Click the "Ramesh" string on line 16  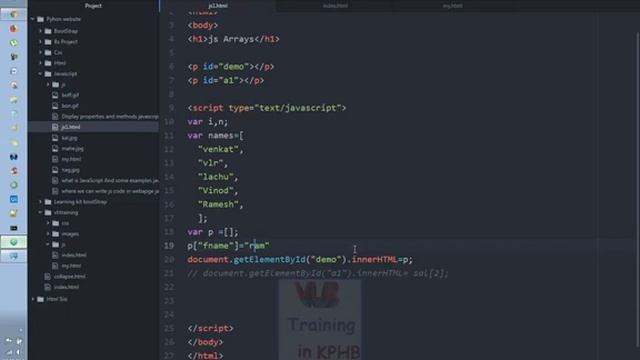coord(218,204)
